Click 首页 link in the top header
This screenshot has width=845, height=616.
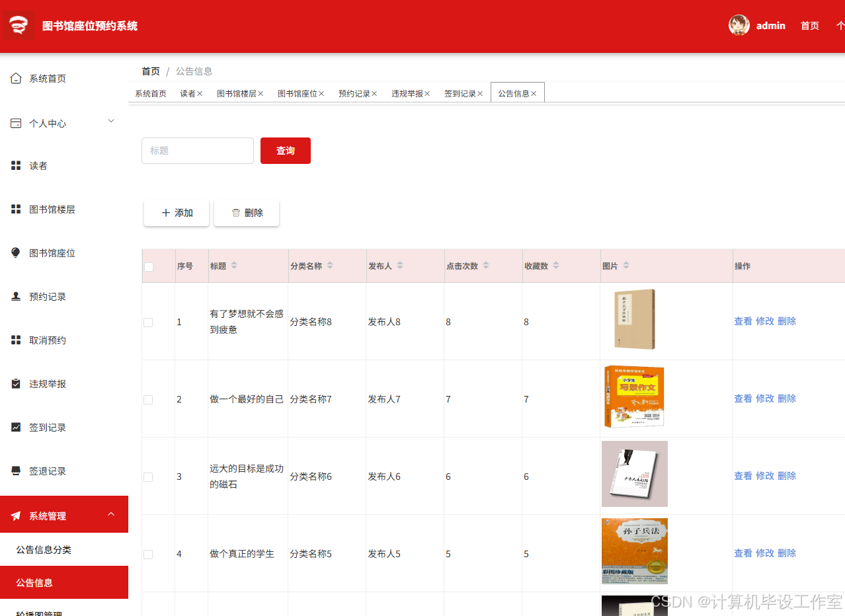[810, 26]
